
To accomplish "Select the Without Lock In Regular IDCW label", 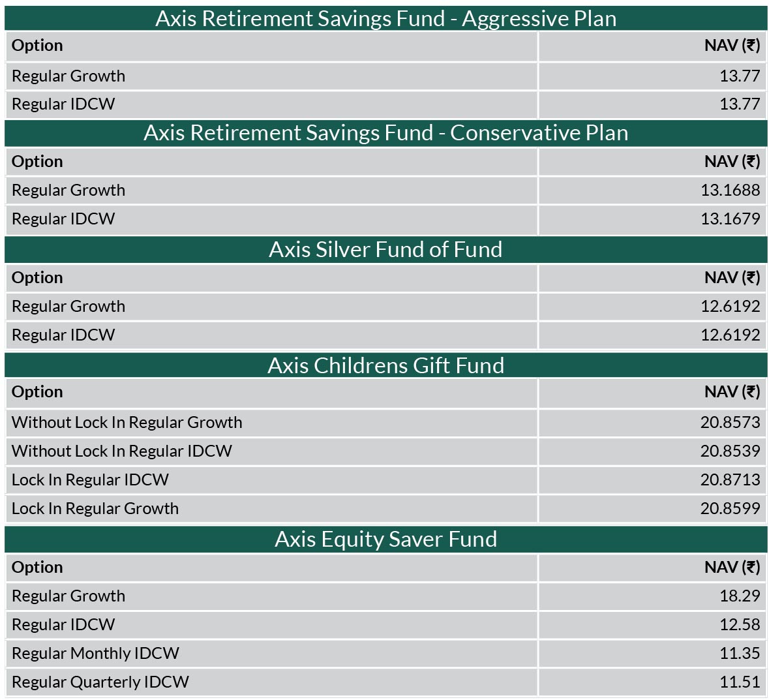I will click(x=121, y=451).
